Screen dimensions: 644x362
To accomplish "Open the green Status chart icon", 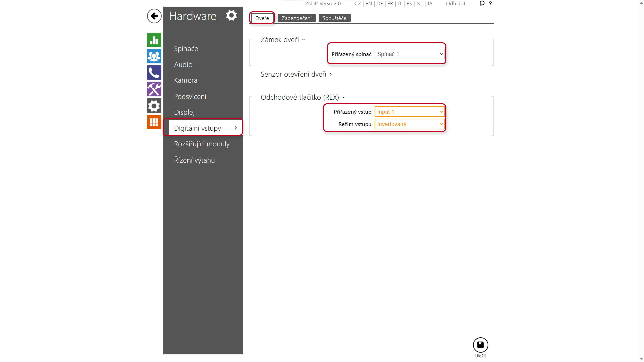I will (x=154, y=40).
